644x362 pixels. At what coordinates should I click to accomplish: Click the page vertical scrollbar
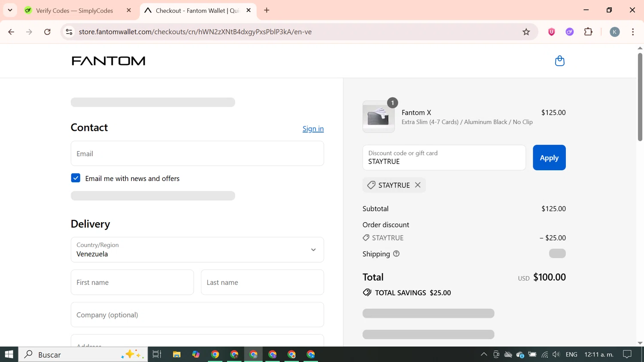[640, 97]
